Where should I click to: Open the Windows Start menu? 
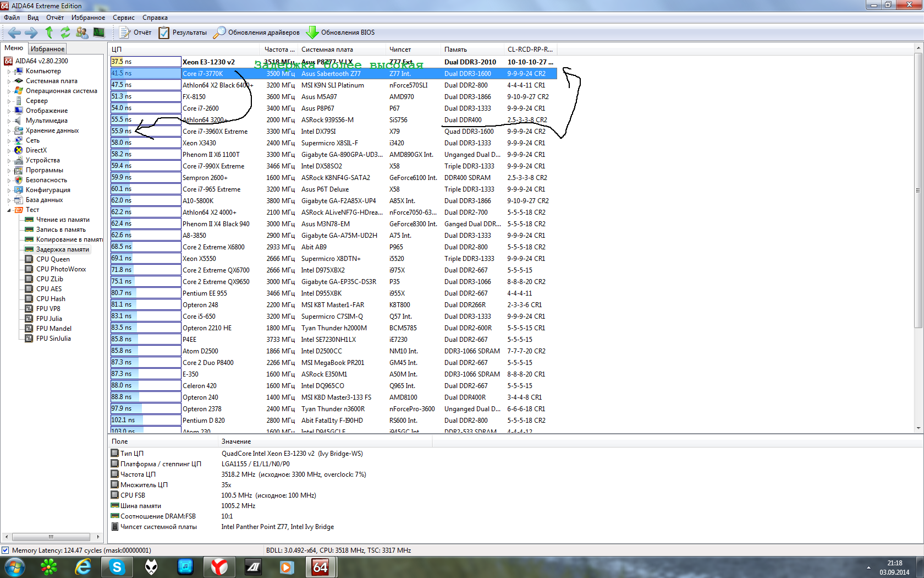coord(14,566)
